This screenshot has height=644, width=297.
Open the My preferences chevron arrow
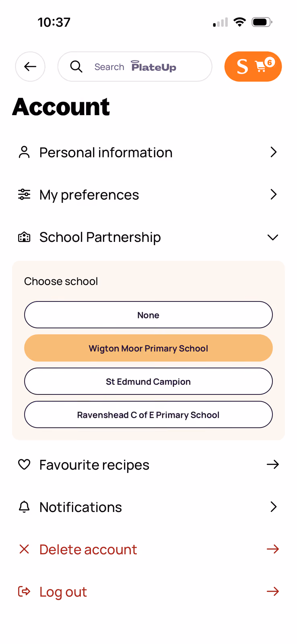coord(274,194)
